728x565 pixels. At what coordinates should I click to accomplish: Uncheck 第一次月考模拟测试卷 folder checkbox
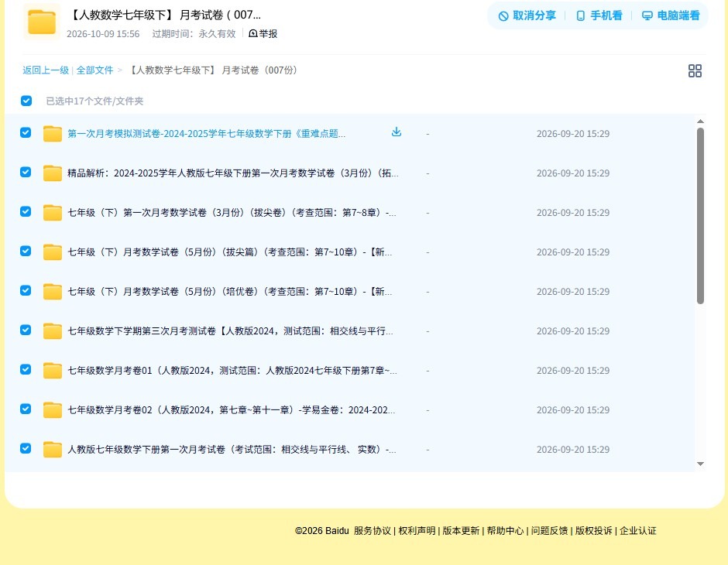tap(26, 132)
